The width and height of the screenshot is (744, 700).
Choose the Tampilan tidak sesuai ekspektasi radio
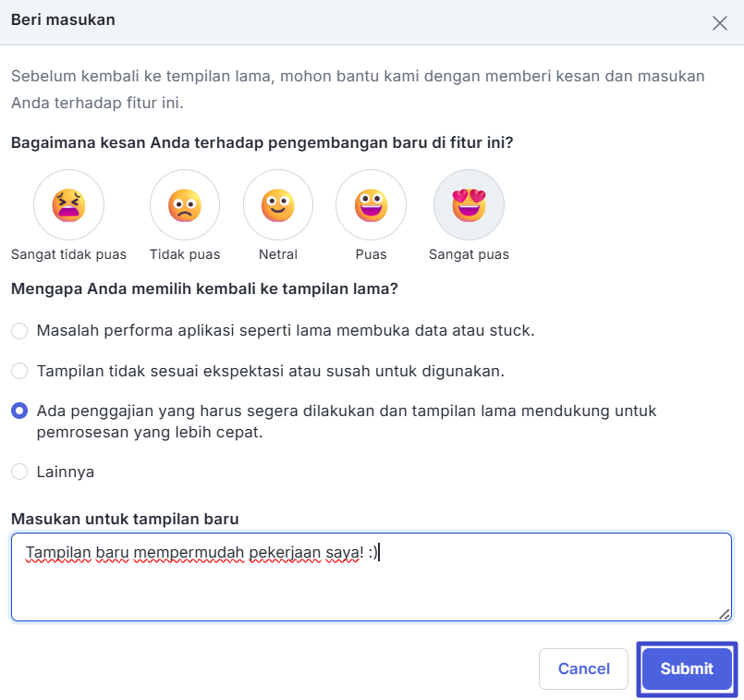point(19,371)
